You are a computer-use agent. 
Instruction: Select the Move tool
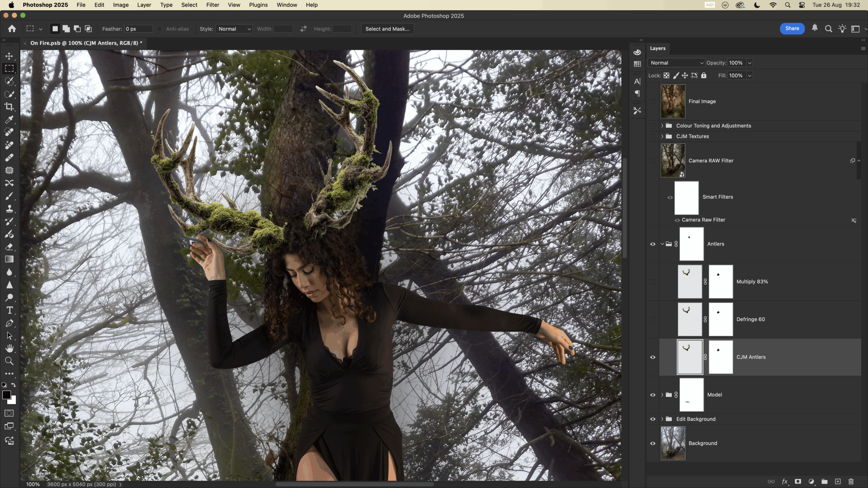coord(9,56)
